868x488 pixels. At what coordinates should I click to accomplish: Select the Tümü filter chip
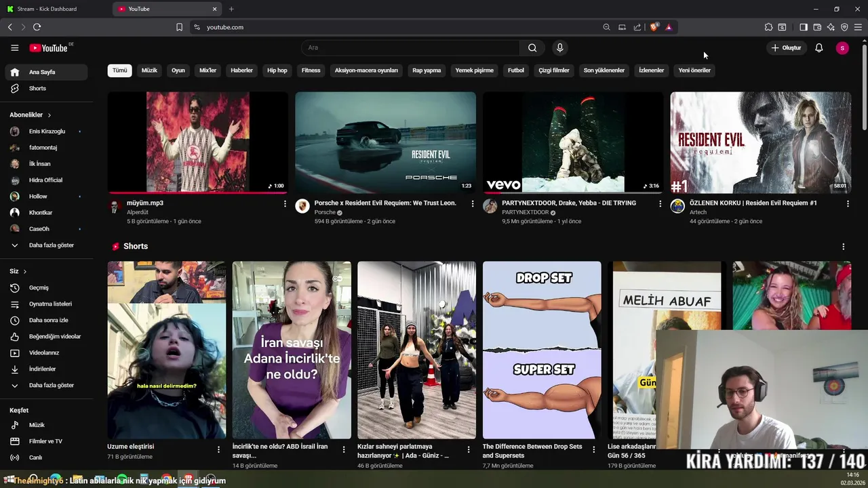pyautogui.click(x=119, y=70)
